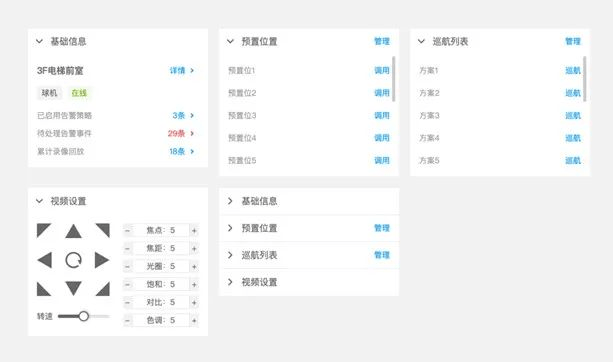Viewport: 613px width, 362px height.
Task: Pan camera left with the left arrow
Action: [45, 260]
